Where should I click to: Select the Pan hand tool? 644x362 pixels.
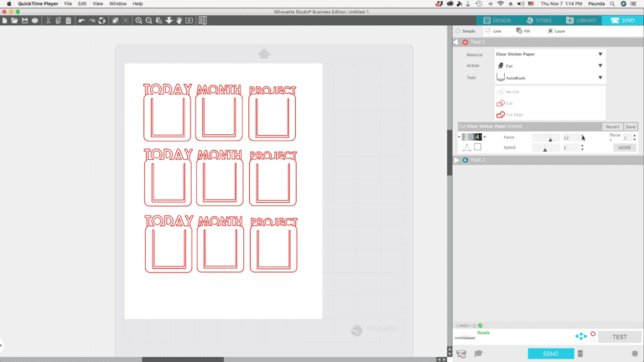[179, 20]
